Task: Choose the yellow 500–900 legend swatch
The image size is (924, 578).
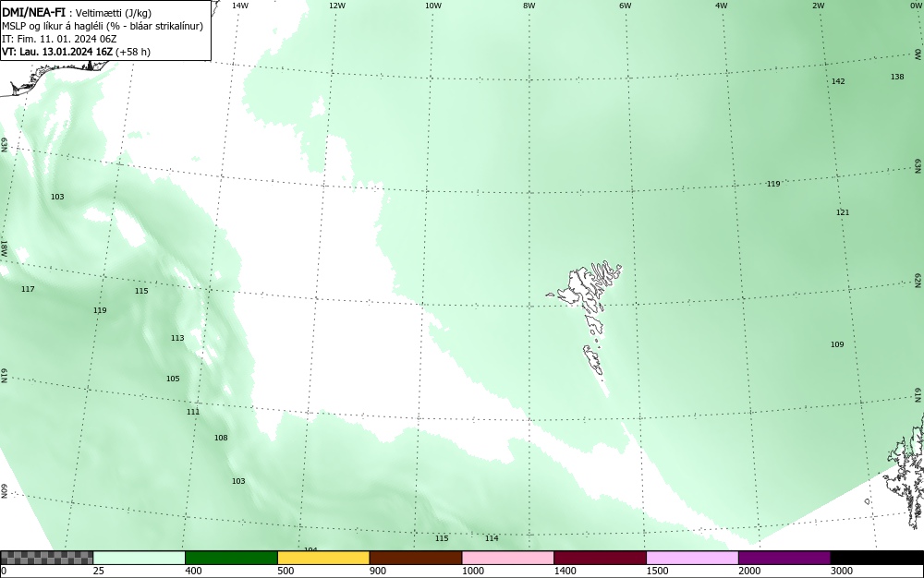Action: click(x=323, y=558)
